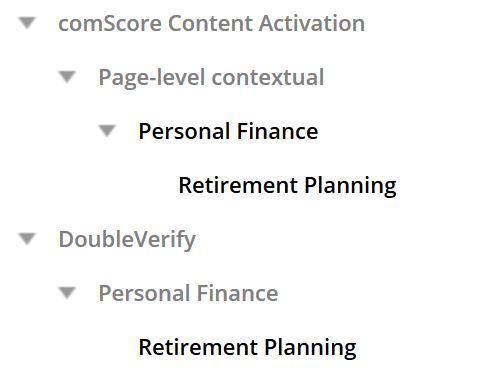
Task: Pick the first Retirement Planning entry in the tree
Action: point(288,186)
